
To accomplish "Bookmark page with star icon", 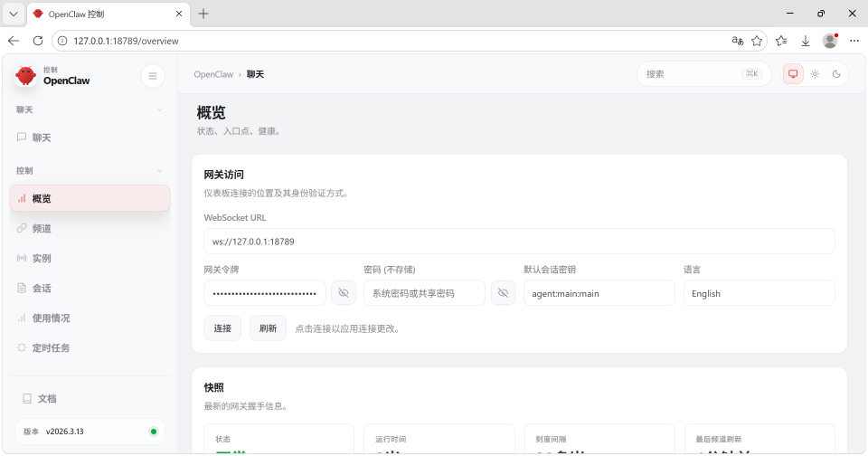I will coord(757,41).
